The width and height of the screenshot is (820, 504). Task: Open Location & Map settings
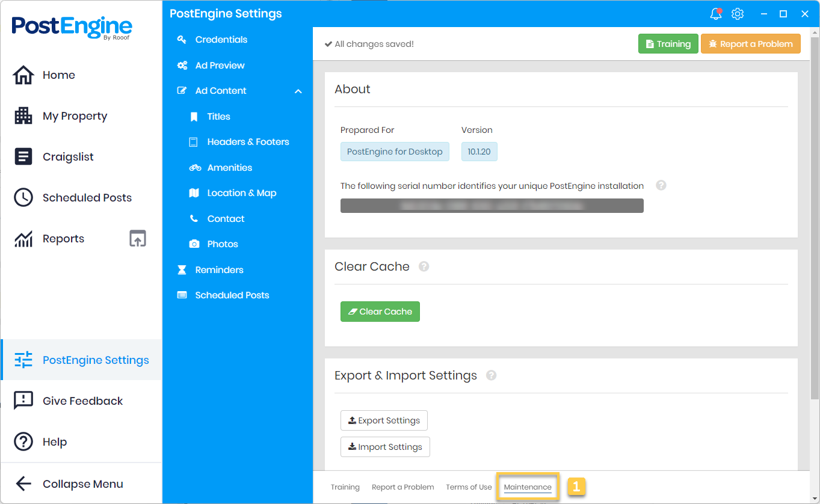click(x=241, y=193)
